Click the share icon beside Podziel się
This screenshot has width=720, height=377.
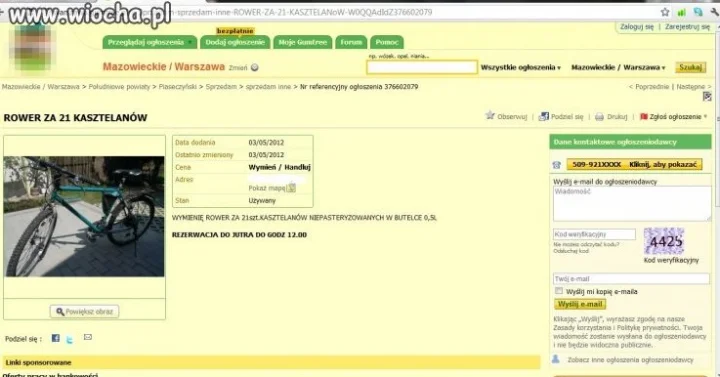click(x=544, y=117)
